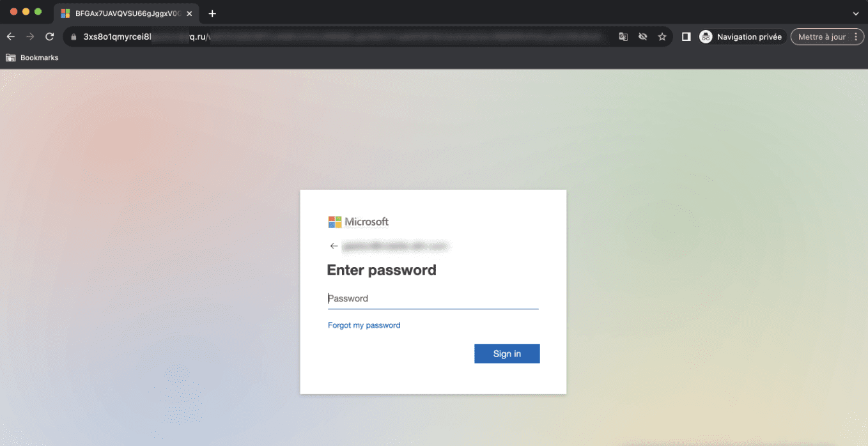Open Chrome's three-dot menu
Screen dimensions: 868x446
click(856, 37)
